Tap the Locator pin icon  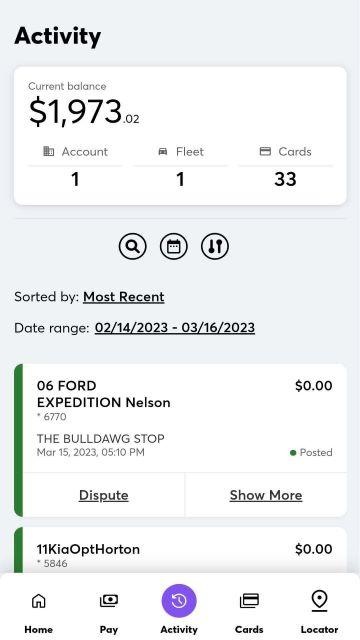point(319,601)
